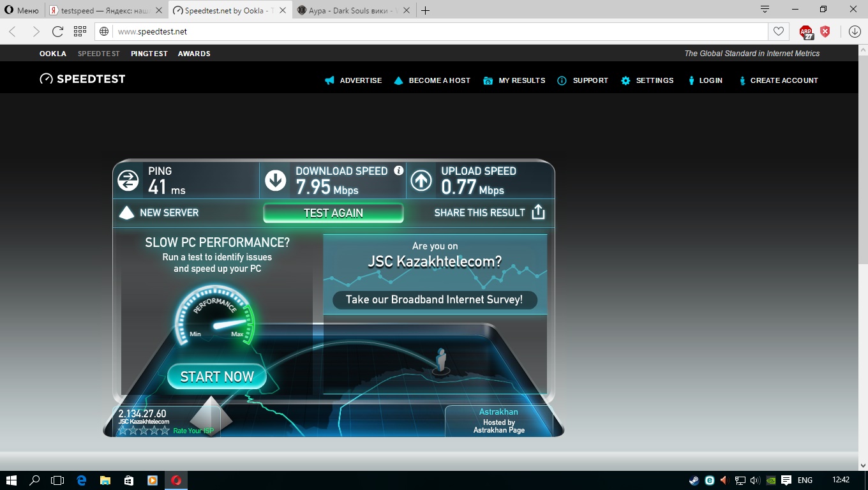The height and width of the screenshot is (490, 868).
Task: Go back to previous page
Action: point(12,31)
